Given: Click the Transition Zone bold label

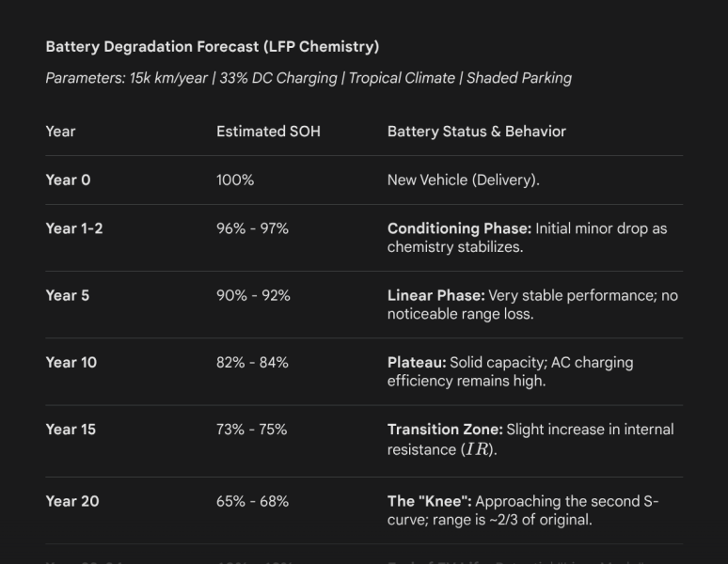Looking at the screenshot, I should click(445, 430).
